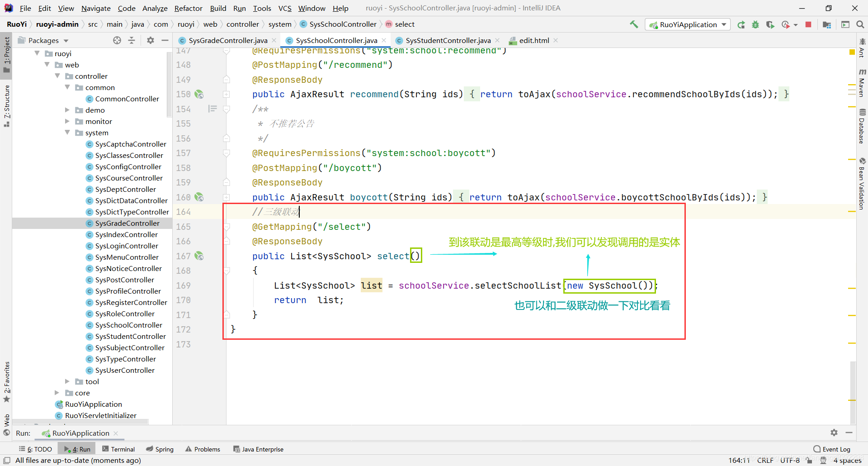
Task: Expand the demo package node
Action: pos(67,110)
